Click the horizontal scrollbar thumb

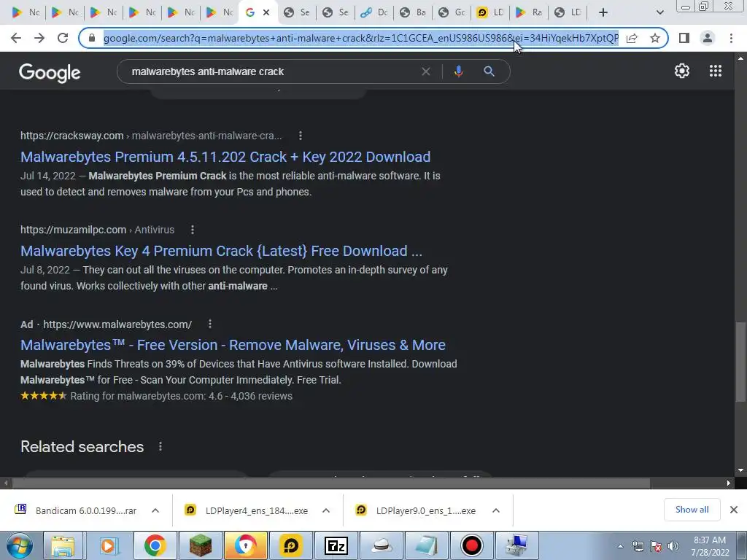pos(331,483)
